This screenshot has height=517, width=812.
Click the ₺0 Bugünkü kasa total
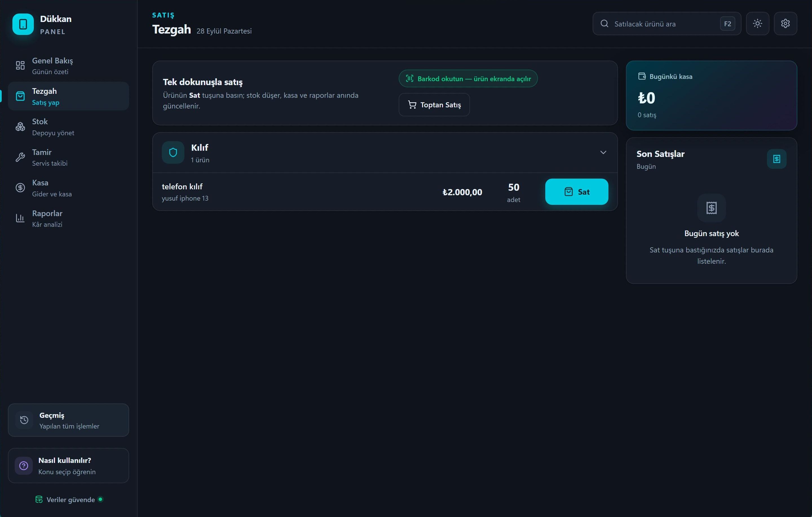646,98
